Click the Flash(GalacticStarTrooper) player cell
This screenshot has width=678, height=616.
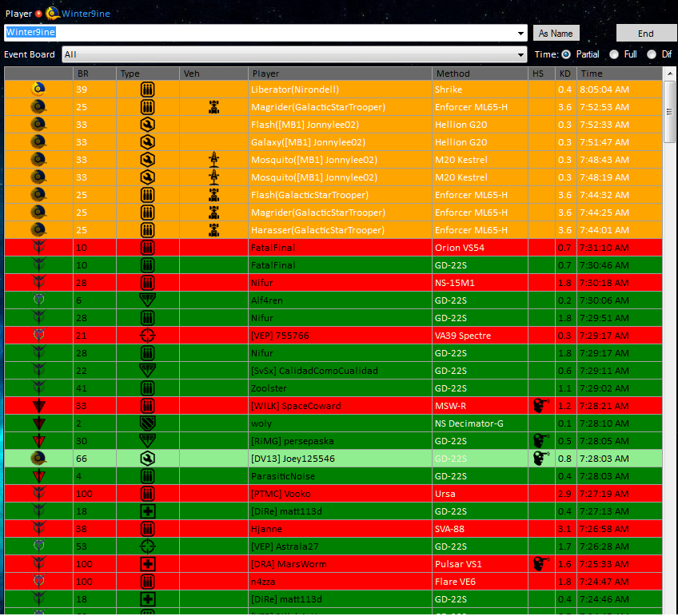(340, 195)
